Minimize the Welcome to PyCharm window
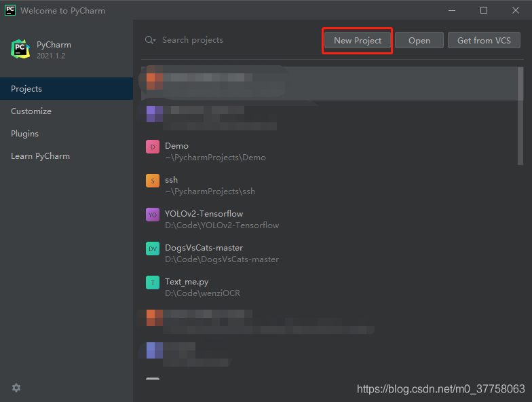Image resolution: width=532 pixels, height=402 pixels. click(452, 10)
